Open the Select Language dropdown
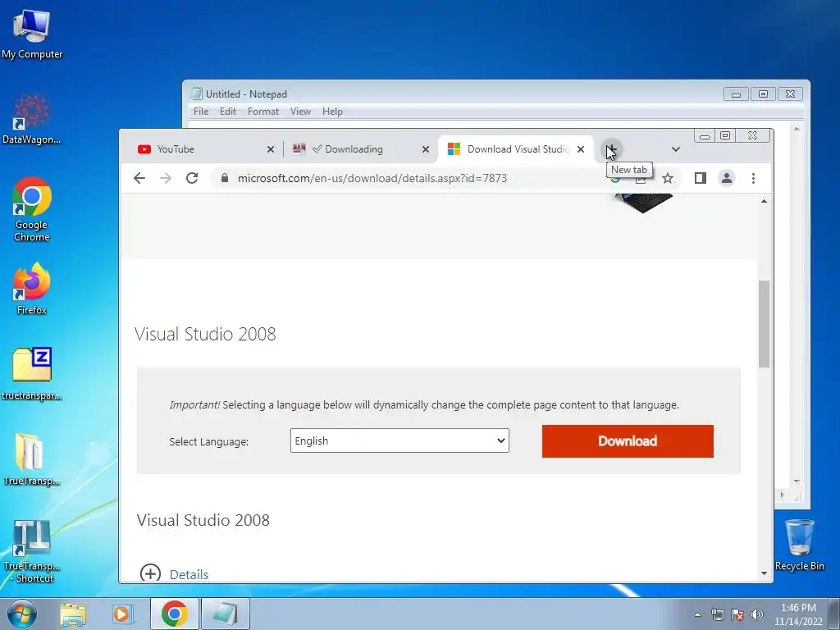This screenshot has height=630, width=840. 399,441
